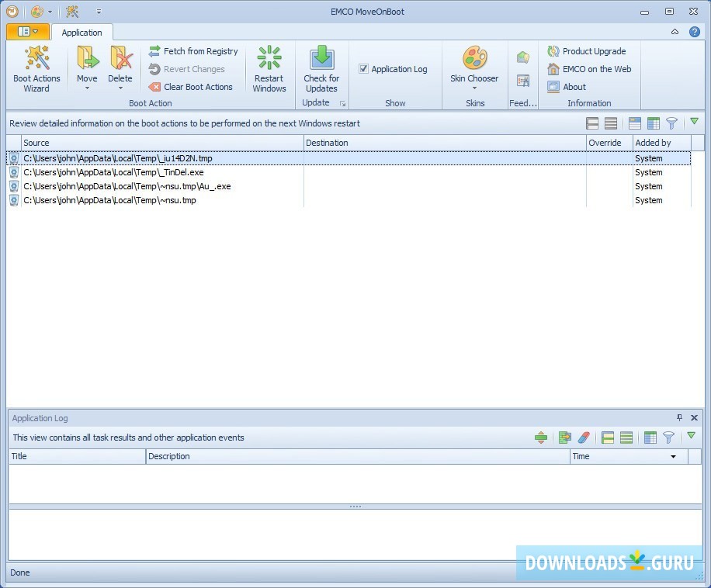
Task: Clear Boot Actions in the ribbon
Action: (190, 87)
